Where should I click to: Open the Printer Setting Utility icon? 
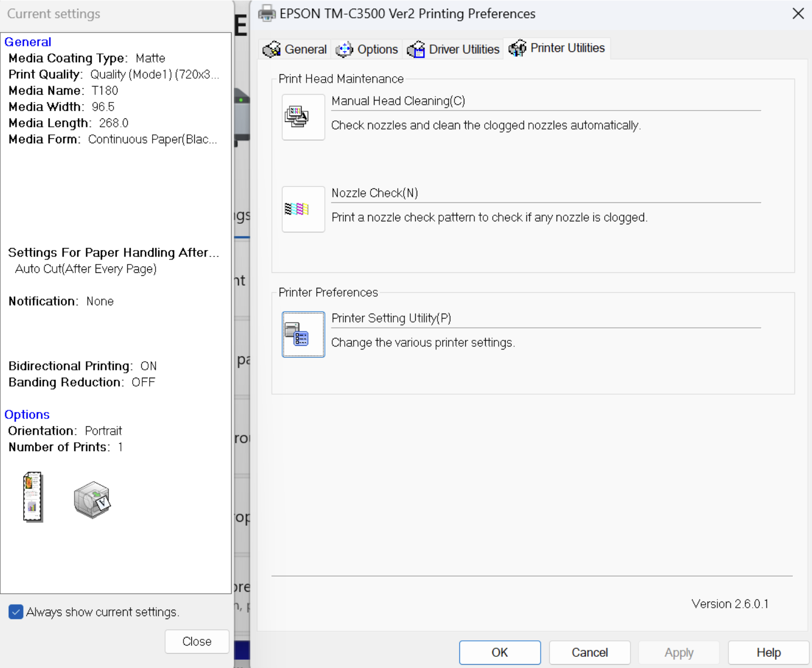303,334
